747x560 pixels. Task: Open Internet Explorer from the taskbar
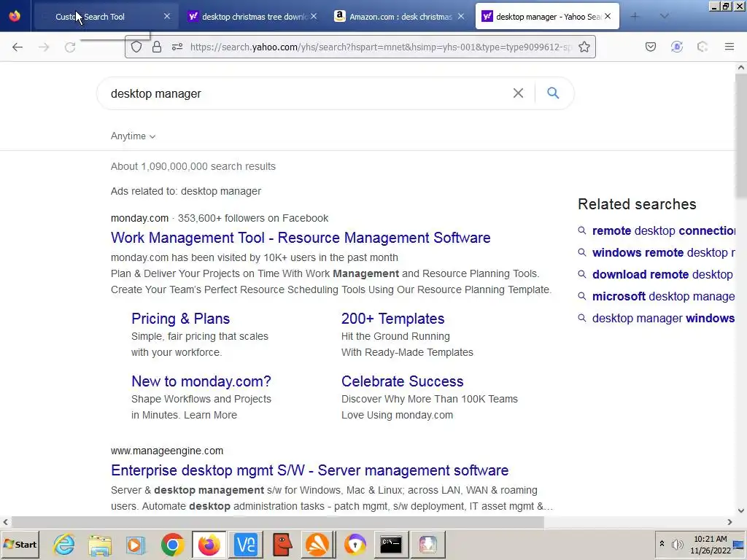(64, 544)
